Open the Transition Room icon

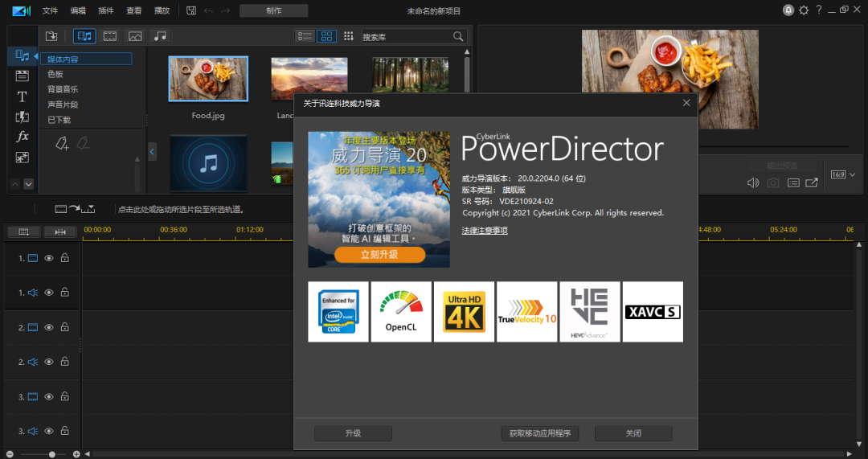(23, 117)
